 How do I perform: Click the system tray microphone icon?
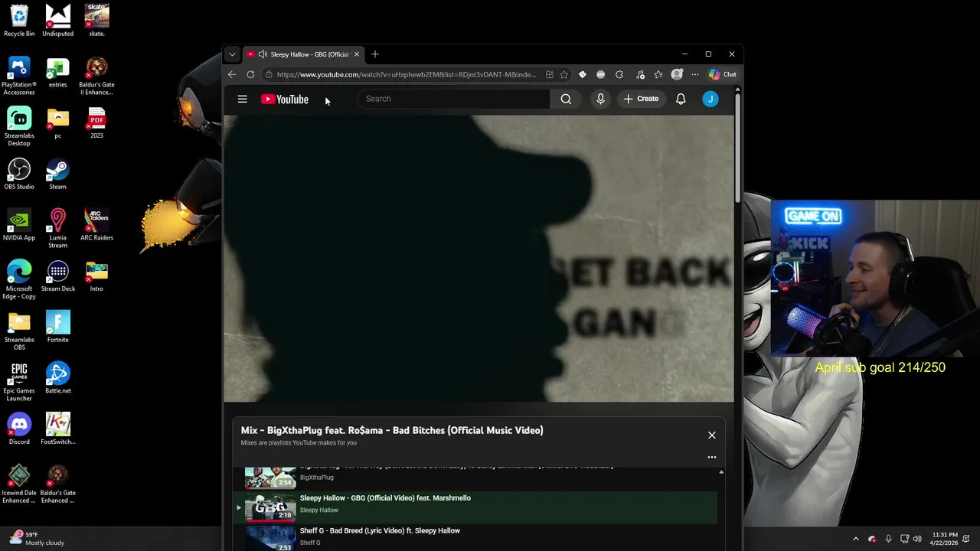(x=888, y=539)
